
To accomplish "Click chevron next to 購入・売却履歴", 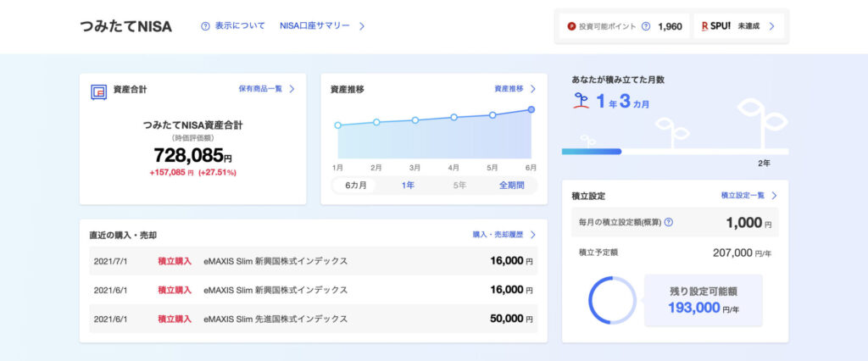I will (533, 235).
